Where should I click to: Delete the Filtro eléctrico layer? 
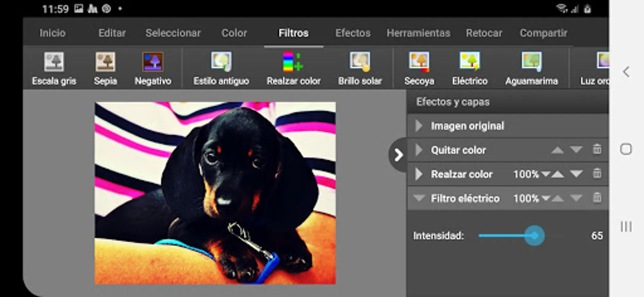[597, 198]
